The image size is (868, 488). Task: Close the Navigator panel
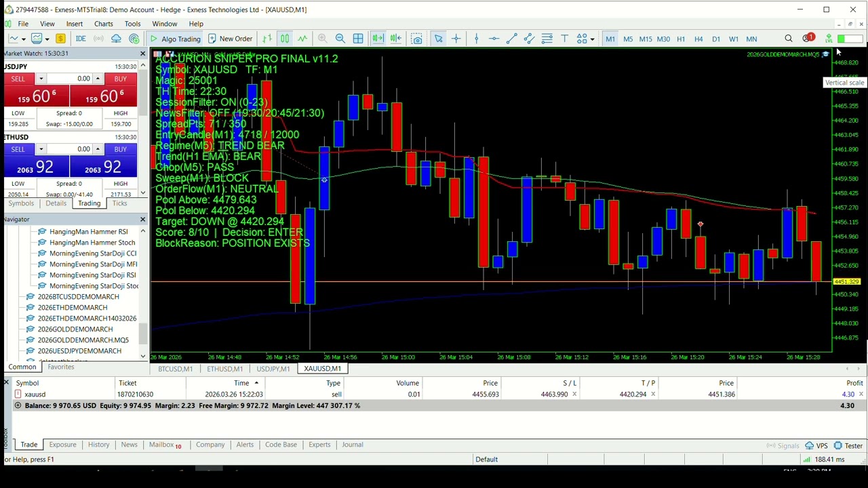[x=142, y=220]
